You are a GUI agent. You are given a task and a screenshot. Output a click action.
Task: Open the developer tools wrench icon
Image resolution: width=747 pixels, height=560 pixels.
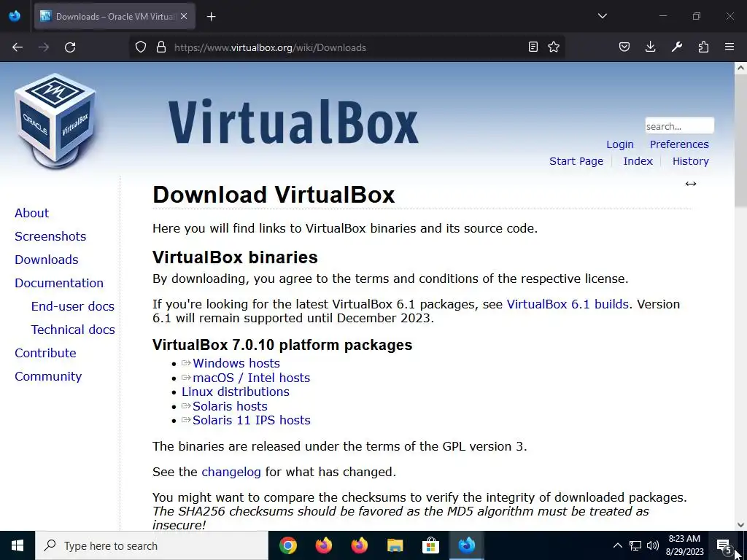click(677, 47)
